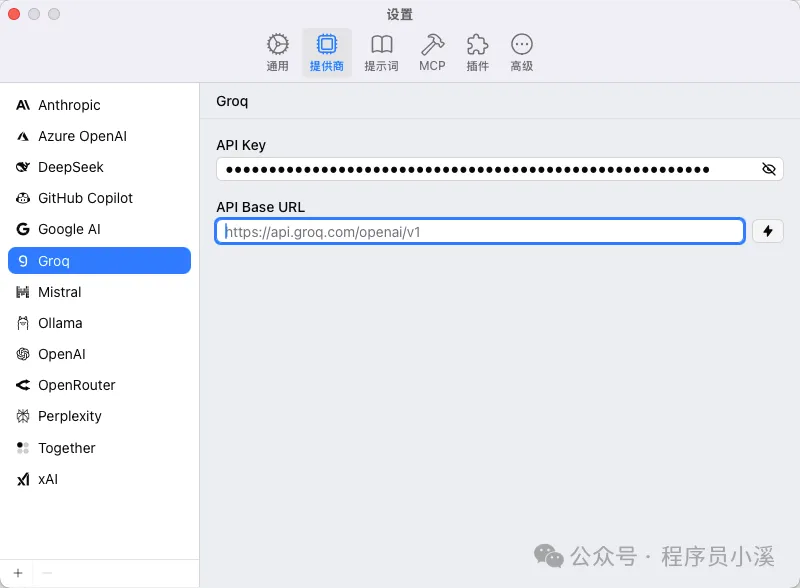Viewport: 800px width, 588px height.
Task: Select the Anthropic provider
Action: coord(99,105)
